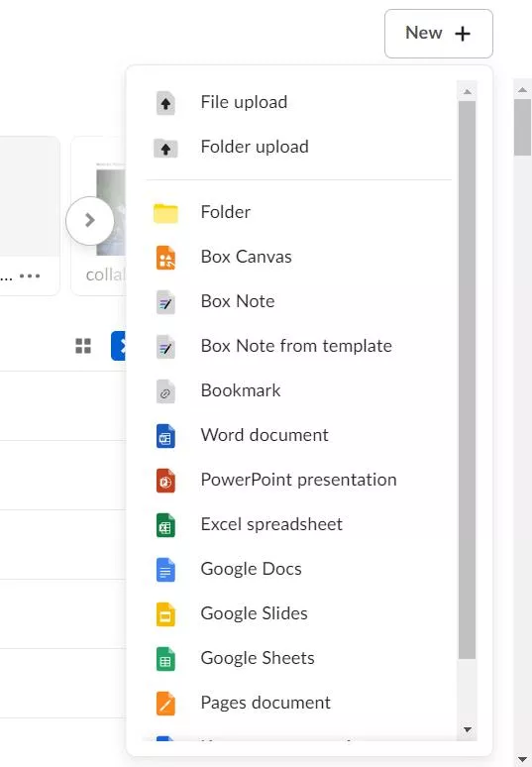Select Folder upload menu entry
532x767 pixels.
[x=299, y=147]
